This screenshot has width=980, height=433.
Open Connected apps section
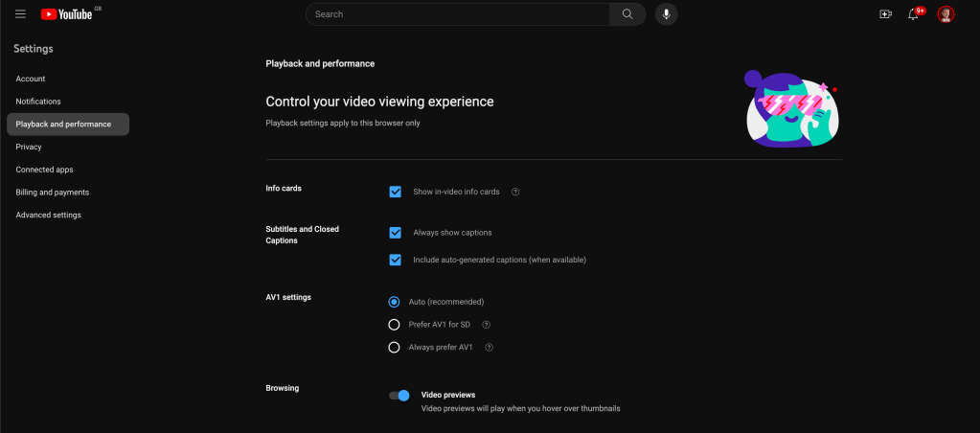coord(68,170)
